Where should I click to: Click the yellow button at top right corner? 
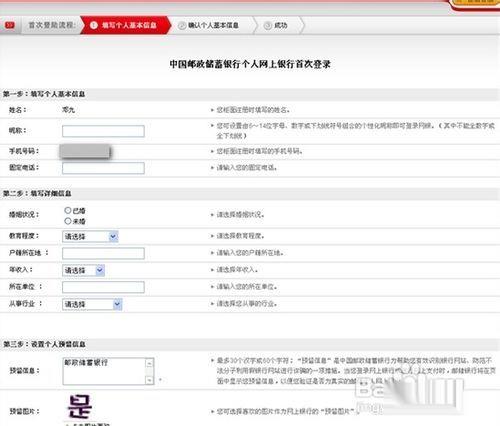tap(475, 3)
